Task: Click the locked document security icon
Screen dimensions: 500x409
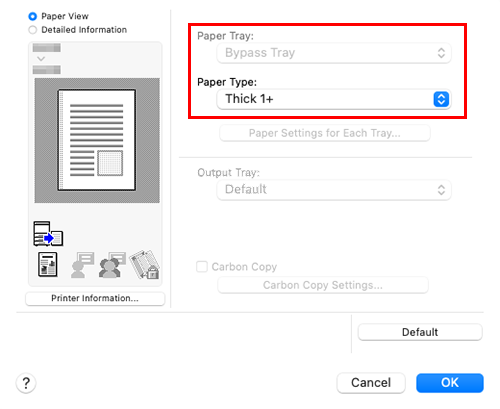Action: point(144,265)
